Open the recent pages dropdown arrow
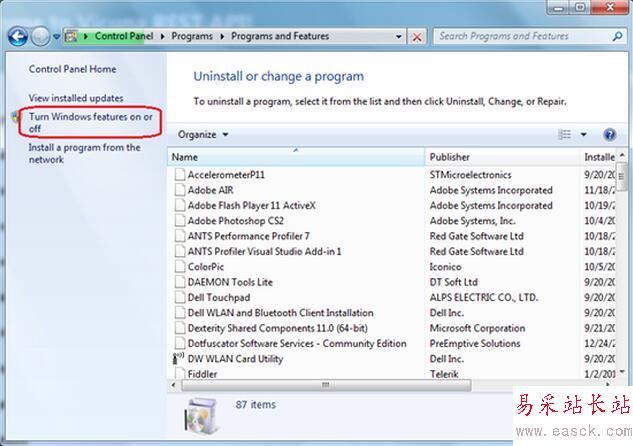Screen dimensions: 633x446 (x=57, y=37)
